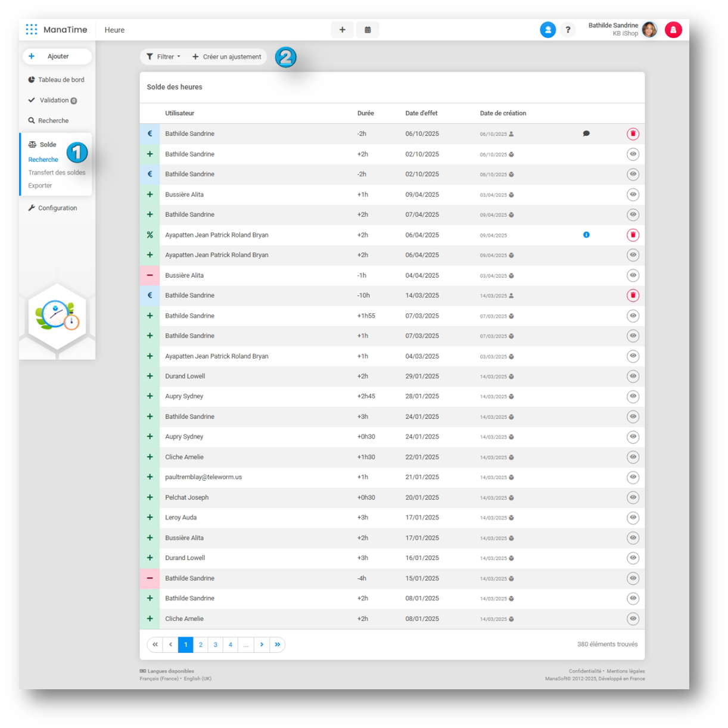The width and height of the screenshot is (728, 728).
Task: Click the plus icon in top bar
Action: coord(342,30)
